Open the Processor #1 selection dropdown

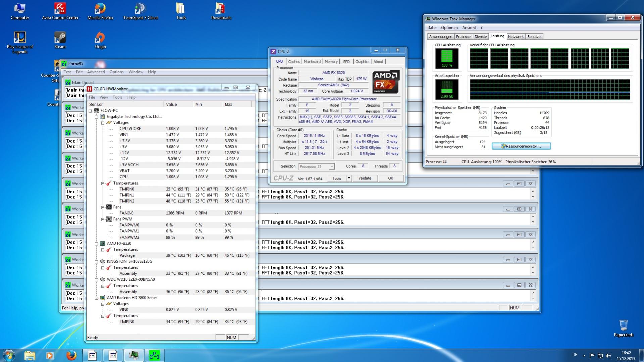pyautogui.click(x=331, y=167)
